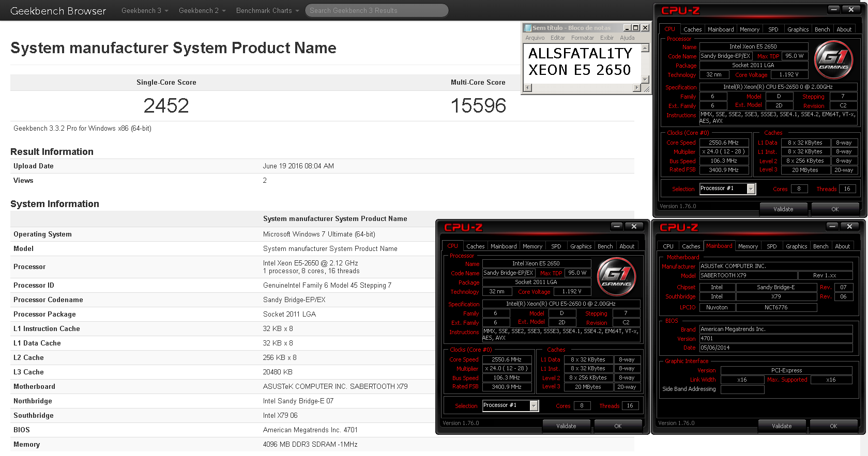This screenshot has height=456, width=868.
Task: Switch to SPD tab in top CPU-Z window
Action: coord(773,29)
